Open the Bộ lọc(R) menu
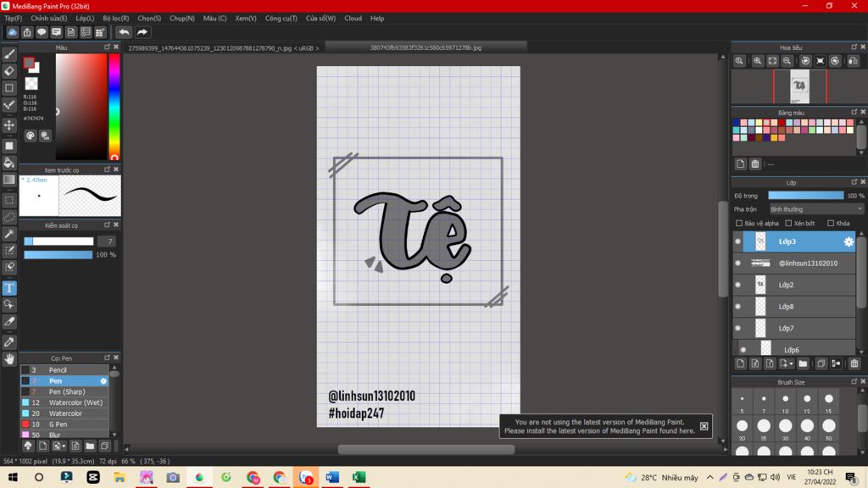 pyautogui.click(x=115, y=19)
